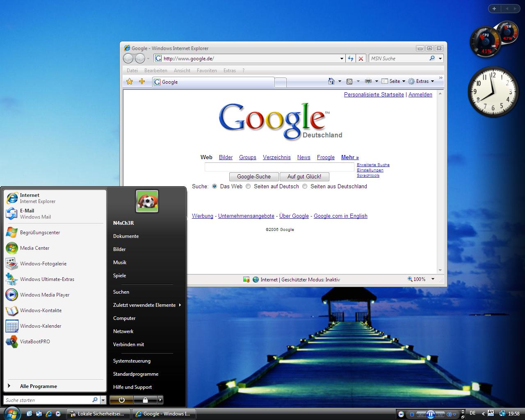This screenshot has height=420, width=525.
Task: Click the Erweiterte Suche link
Action: point(373,165)
